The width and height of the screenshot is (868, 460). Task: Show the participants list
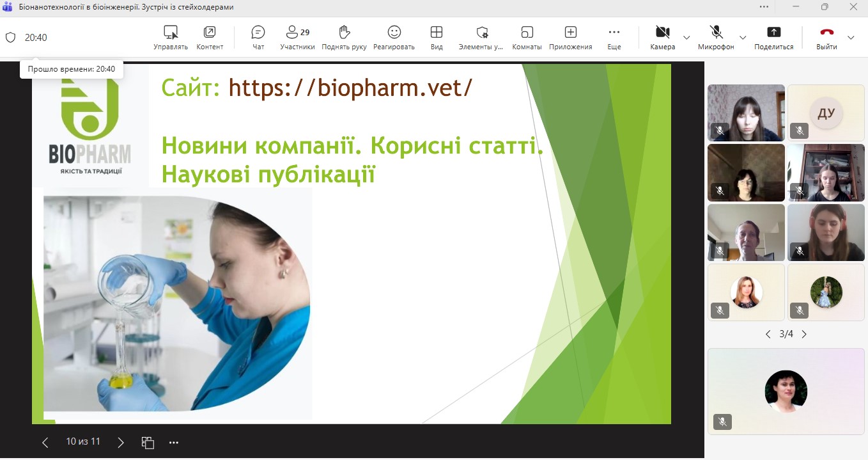(x=297, y=37)
